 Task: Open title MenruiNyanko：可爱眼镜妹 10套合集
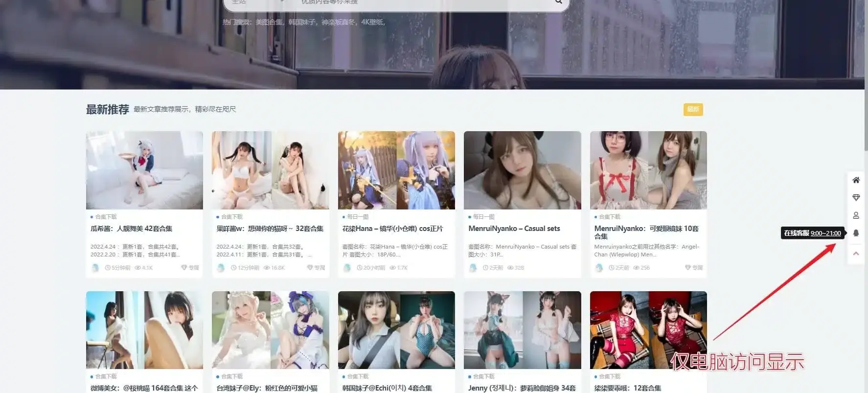tap(646, 232)
